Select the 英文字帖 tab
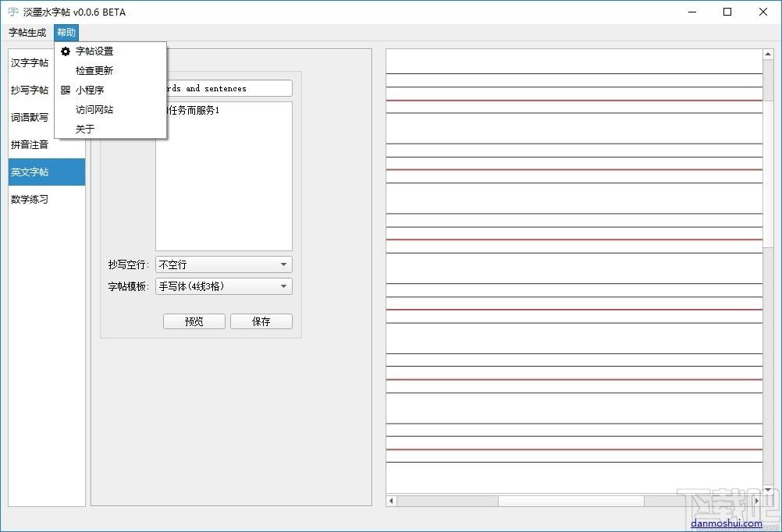The height and width of the screenshot is (532, 782). point(46,172)
